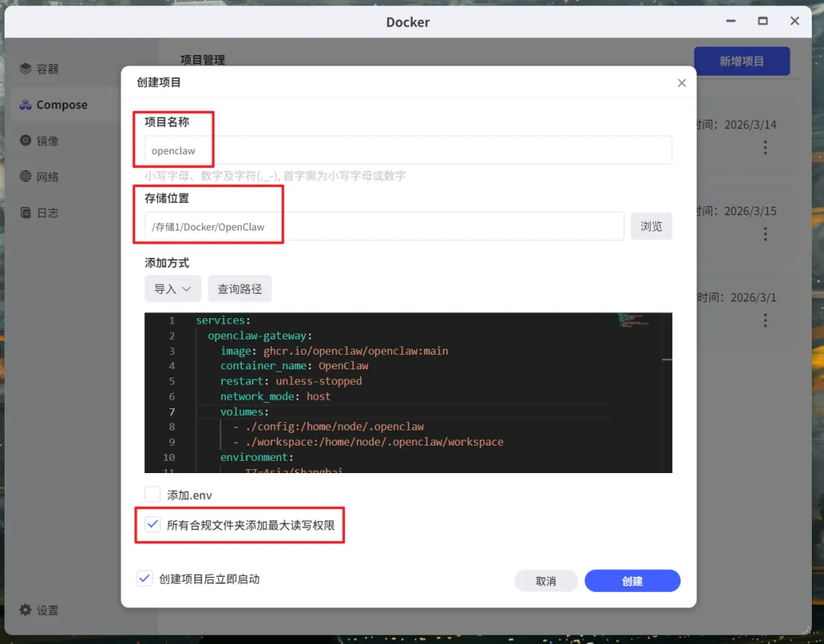The height and width of the screenshot is (644, 824).
Task: Place cursor on the 'services:' line
Action: coord(224,320)
